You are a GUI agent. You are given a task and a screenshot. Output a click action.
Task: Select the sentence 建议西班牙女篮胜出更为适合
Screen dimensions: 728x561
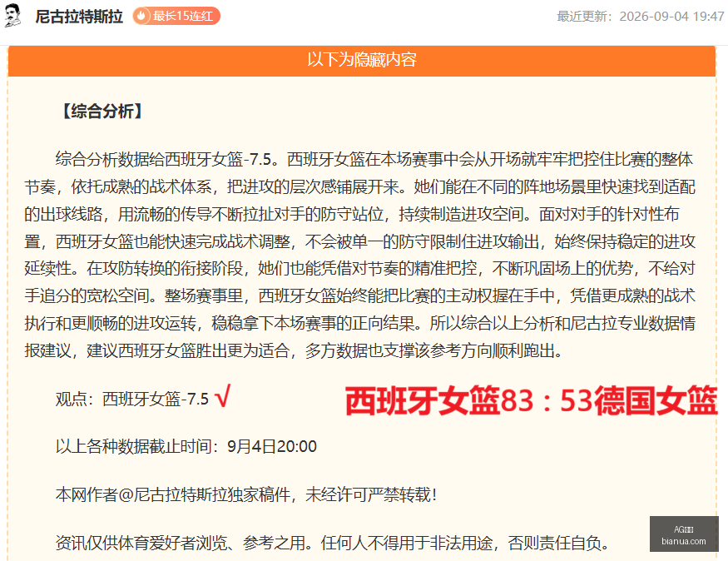[188, 350]
